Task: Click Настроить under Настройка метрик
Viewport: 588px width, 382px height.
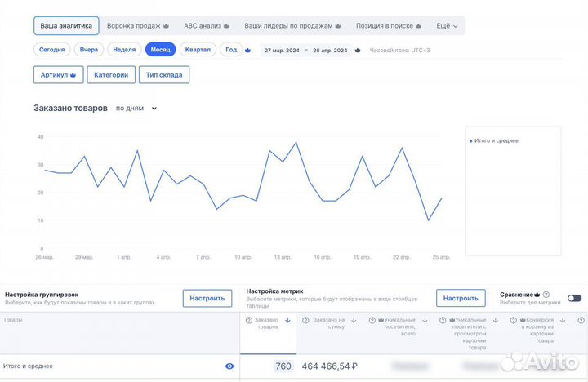Action: [461, 298]
